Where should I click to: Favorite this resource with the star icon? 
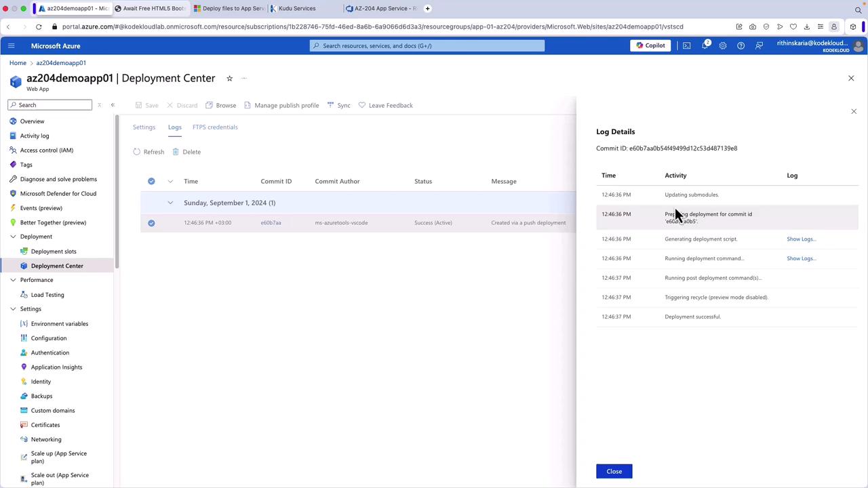point(229,79)
